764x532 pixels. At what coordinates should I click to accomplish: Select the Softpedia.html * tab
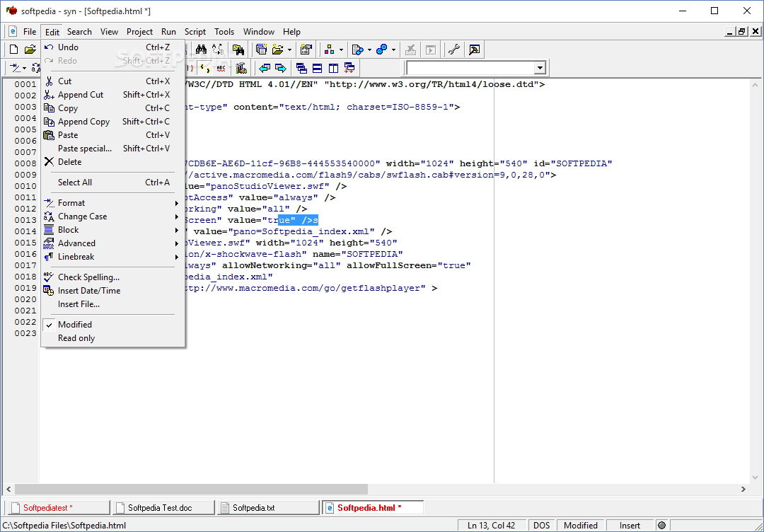click(x=373, y=508)
